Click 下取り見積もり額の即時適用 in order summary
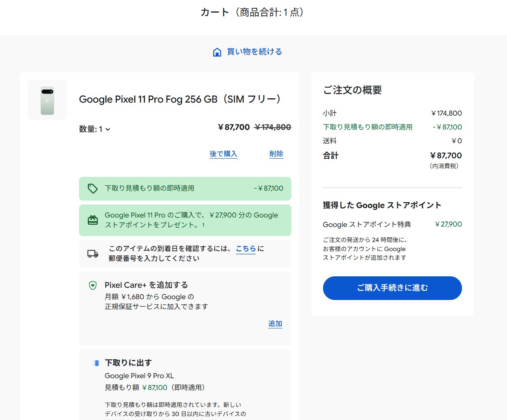The width and height of the screenshot is (507, 420). (x=368, y=127)
